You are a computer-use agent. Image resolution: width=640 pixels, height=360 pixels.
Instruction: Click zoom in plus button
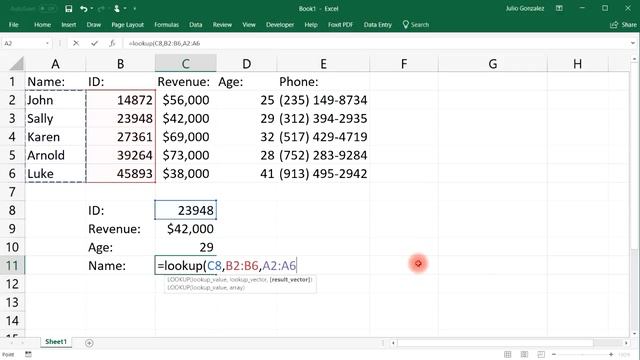pos(611,354)
